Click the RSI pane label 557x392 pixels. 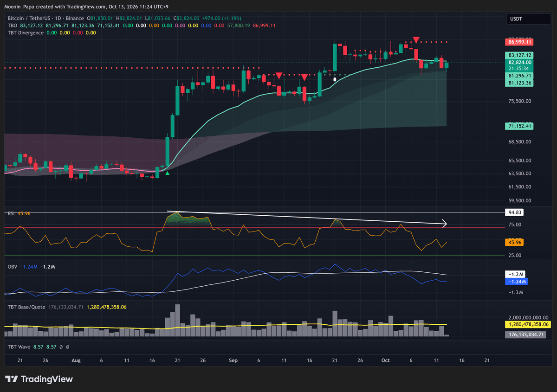point(12,213)
